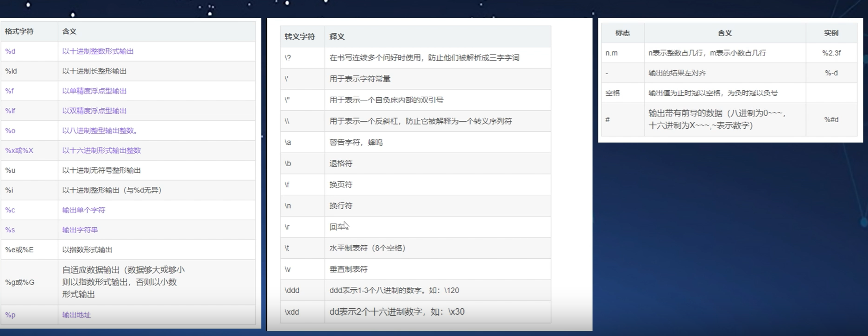Image resolution: width=868 pixels, height=336 pixels.
Task: Click the %lf format specifier link
Action: pos(10,111)
